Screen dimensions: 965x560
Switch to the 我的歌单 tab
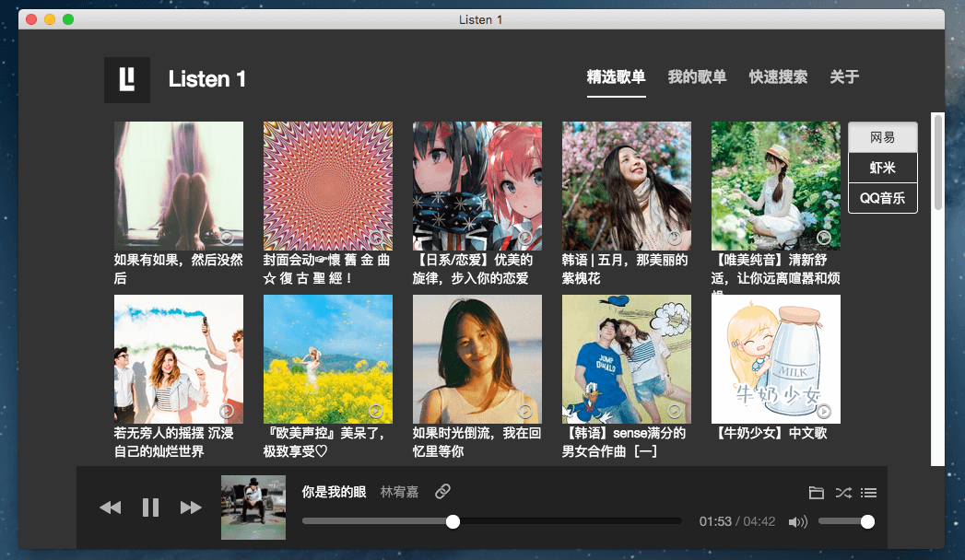tap(697, 77)
